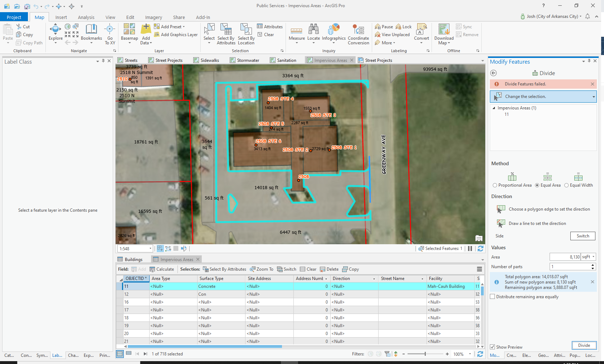This screenshot has width=604, height=364.
Task: Pause map drawing
Action: click(470, 249)
